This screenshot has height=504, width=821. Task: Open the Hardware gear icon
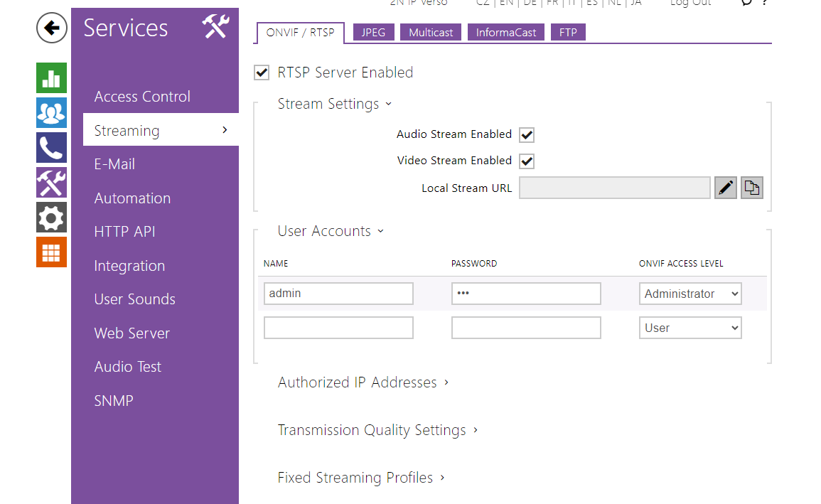(x=51, y=217)
